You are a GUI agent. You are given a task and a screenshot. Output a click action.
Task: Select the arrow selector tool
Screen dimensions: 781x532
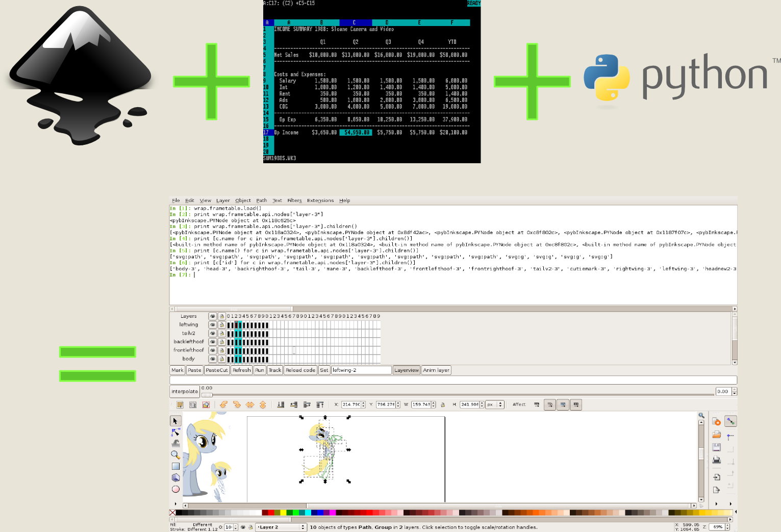(175, 421)
